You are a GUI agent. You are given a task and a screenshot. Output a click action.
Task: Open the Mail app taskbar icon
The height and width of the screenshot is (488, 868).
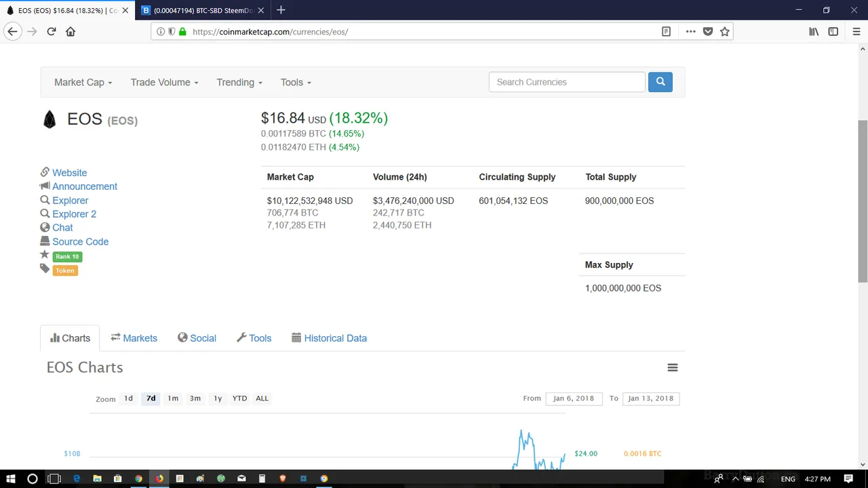click(x=241, y=479)
